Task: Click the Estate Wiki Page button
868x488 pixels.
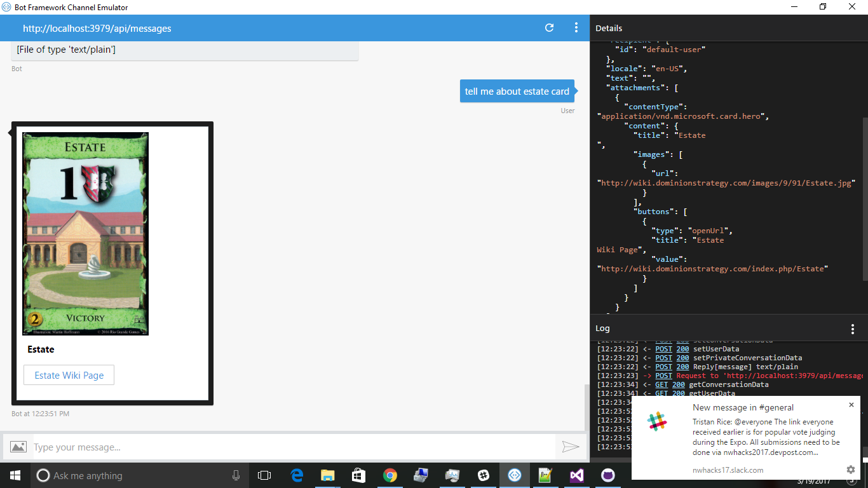Action: pyautogui.click(x=69, y=375)
